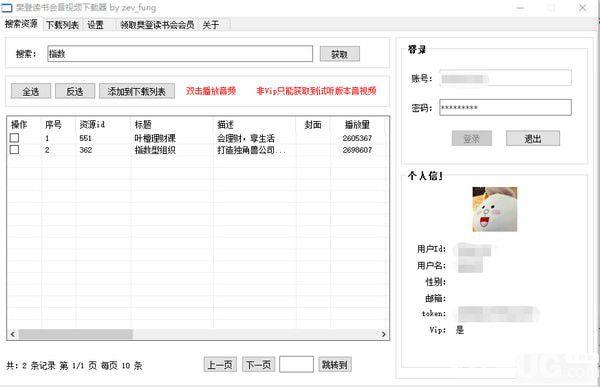Click play count 2605367
Image resolution: width=600 pixels, height=387 pixels.
pyautogui.click(x=357, y=138)
